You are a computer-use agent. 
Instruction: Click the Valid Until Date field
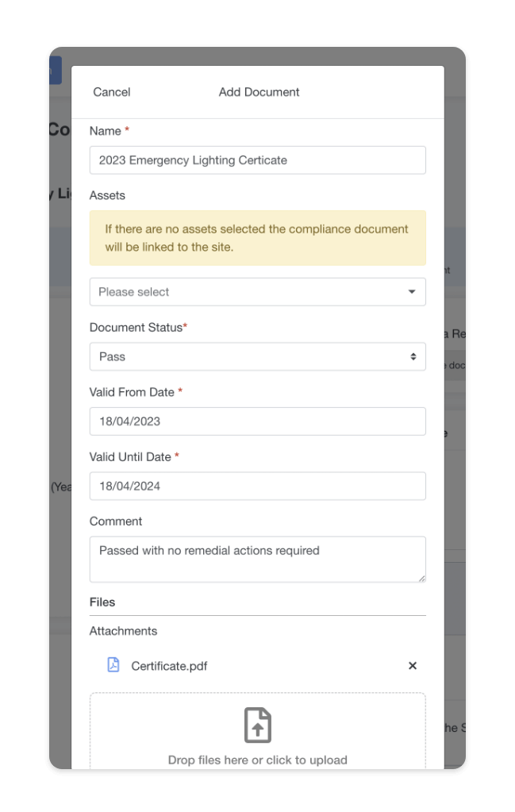pos(258,486)
